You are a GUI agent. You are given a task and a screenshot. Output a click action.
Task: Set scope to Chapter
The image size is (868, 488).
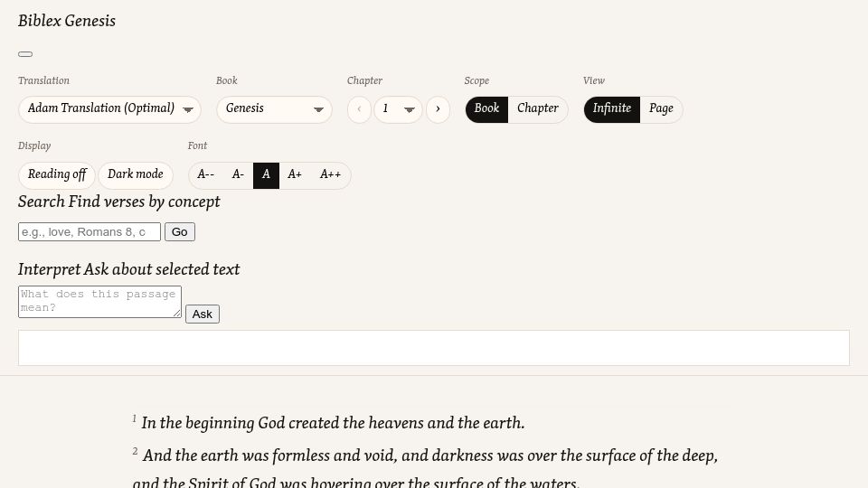pos(537,109)
